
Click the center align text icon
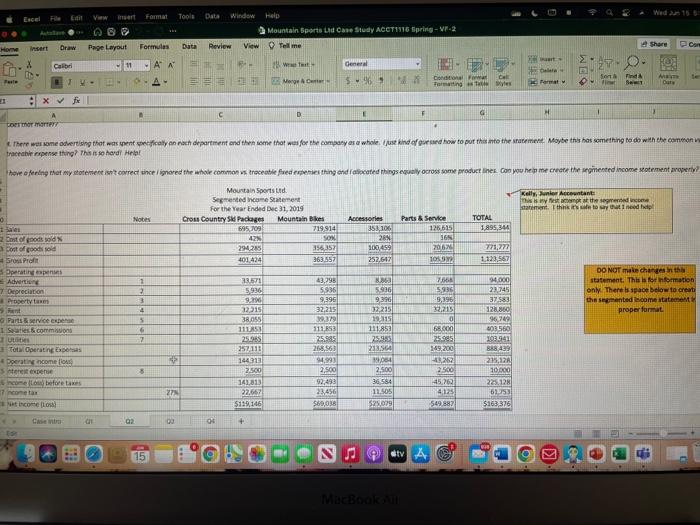point(207,82)
